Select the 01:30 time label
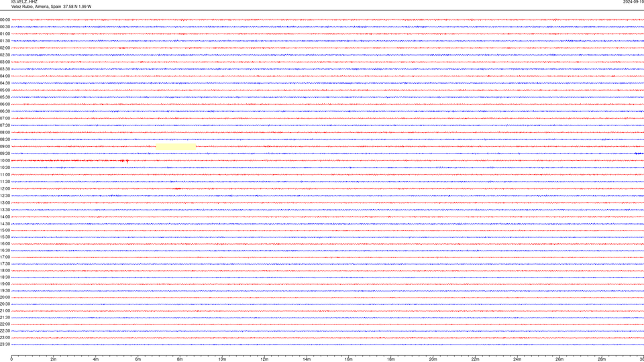644x362 pixels. click(5, 41)
